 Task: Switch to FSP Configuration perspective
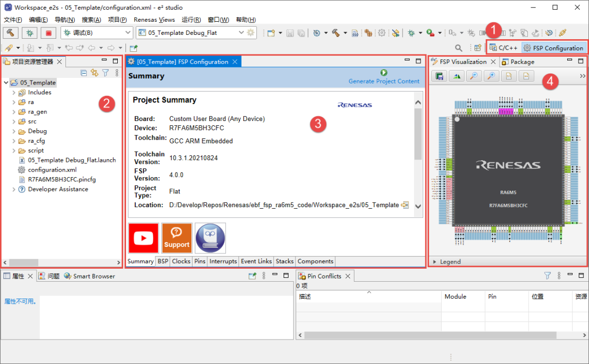[x=554, y=48]
